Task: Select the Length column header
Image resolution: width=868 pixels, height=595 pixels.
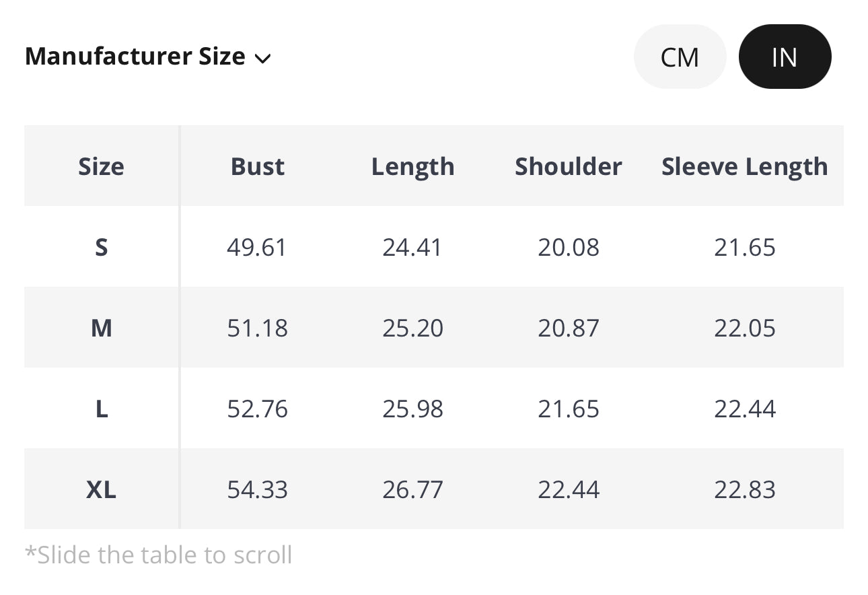Action: tap(412, 166)
